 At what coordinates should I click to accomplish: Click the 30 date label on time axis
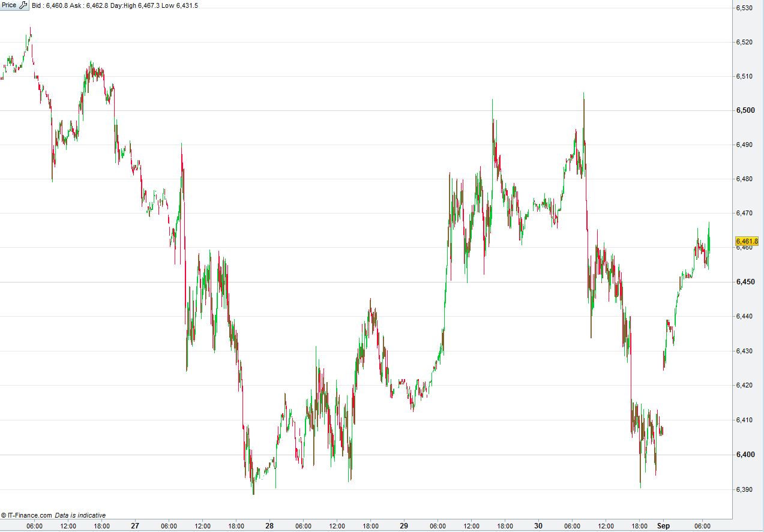538,526
